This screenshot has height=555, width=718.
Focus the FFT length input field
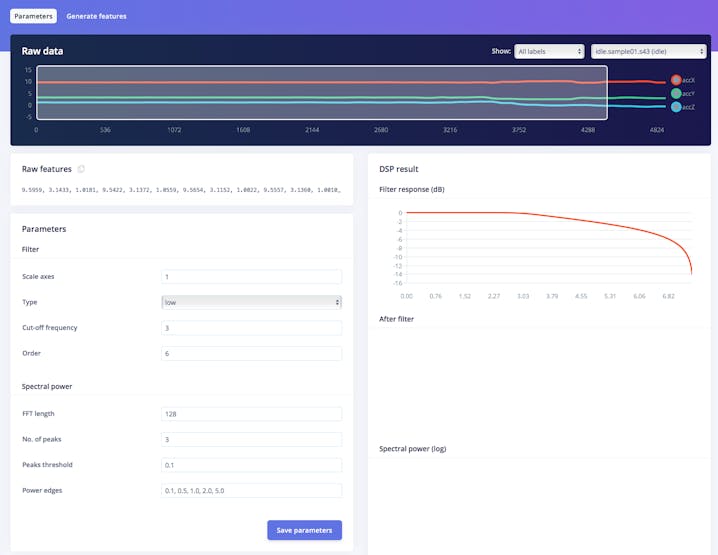pyautogui.click(x=251, y=414)
